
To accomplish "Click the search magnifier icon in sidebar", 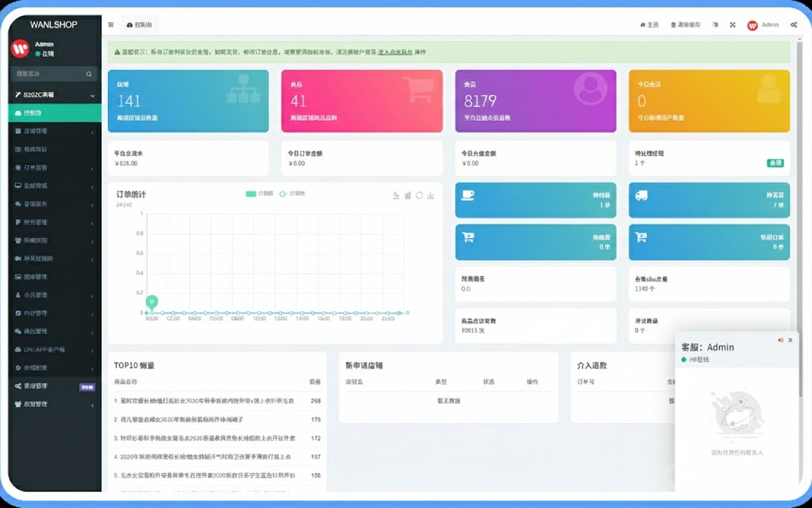I will [x=90, y=74].
